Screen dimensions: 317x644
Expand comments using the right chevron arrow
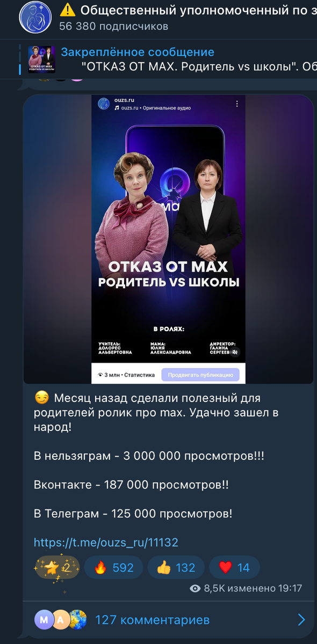coord(301,620)
